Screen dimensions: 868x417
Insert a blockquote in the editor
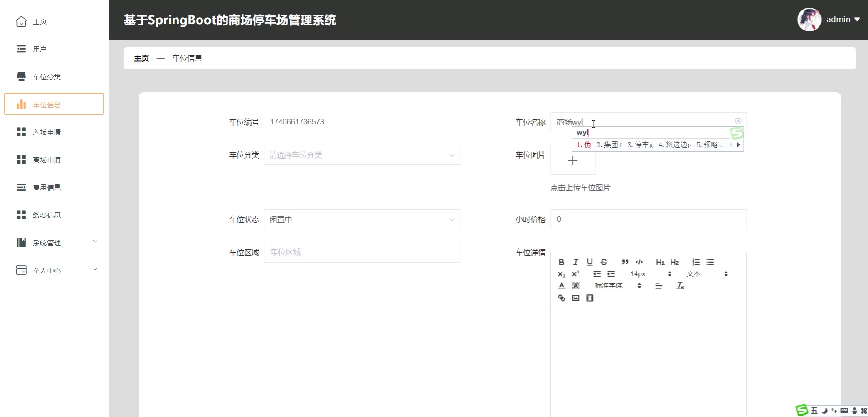(625, 262)
